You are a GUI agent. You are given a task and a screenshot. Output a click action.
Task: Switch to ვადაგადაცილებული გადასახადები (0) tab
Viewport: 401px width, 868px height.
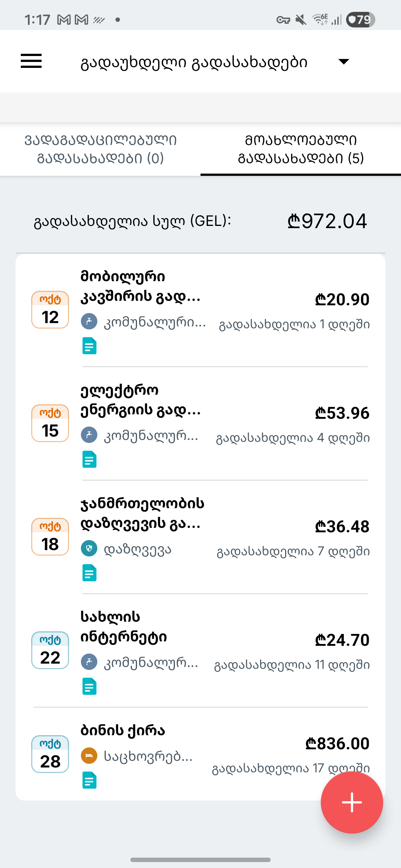pos(100,149)
